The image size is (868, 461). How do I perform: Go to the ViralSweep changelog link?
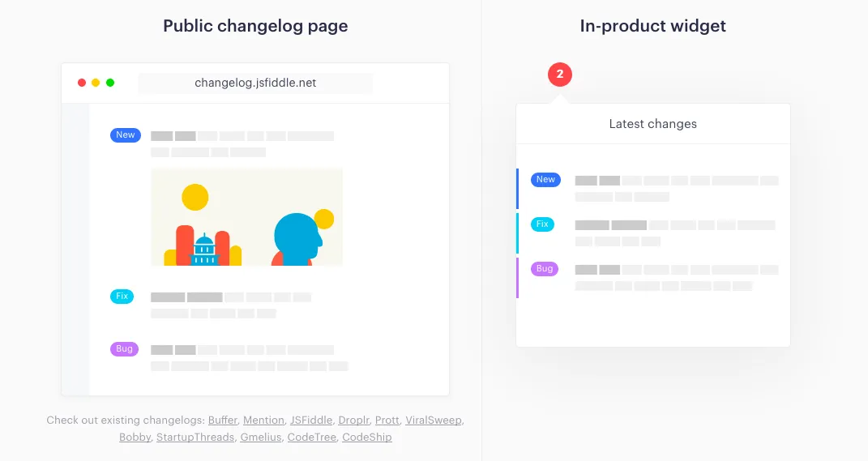coord(434,420)
